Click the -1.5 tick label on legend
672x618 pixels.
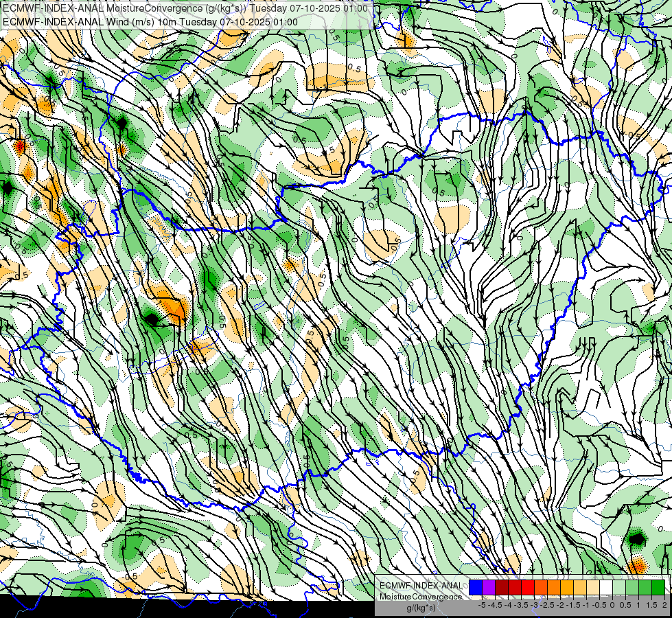(573, 605)
